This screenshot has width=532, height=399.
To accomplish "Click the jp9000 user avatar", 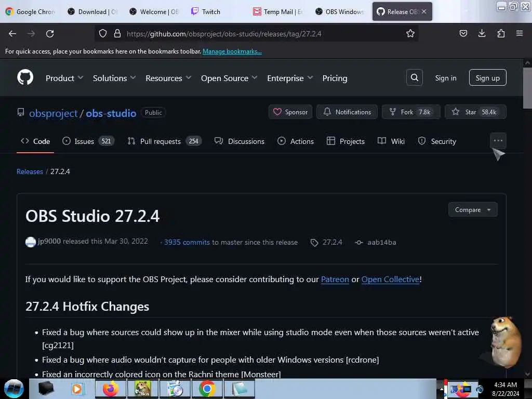I will (31, 242).
